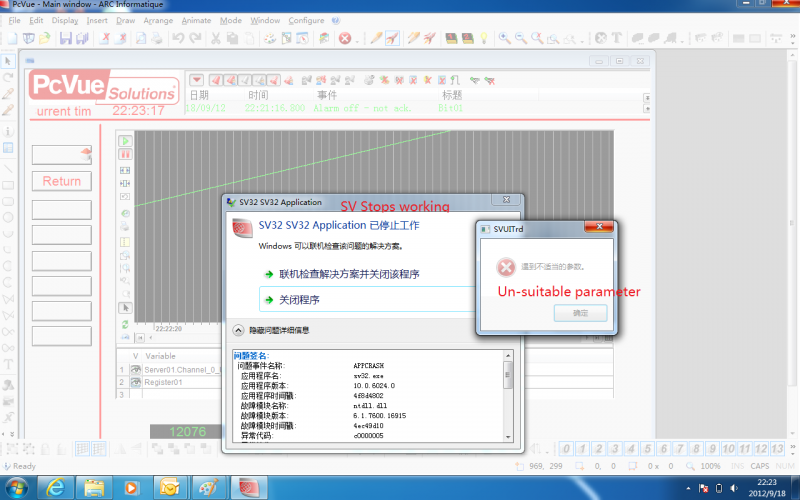Click the text T tool in left toolbox

[8, 364]
